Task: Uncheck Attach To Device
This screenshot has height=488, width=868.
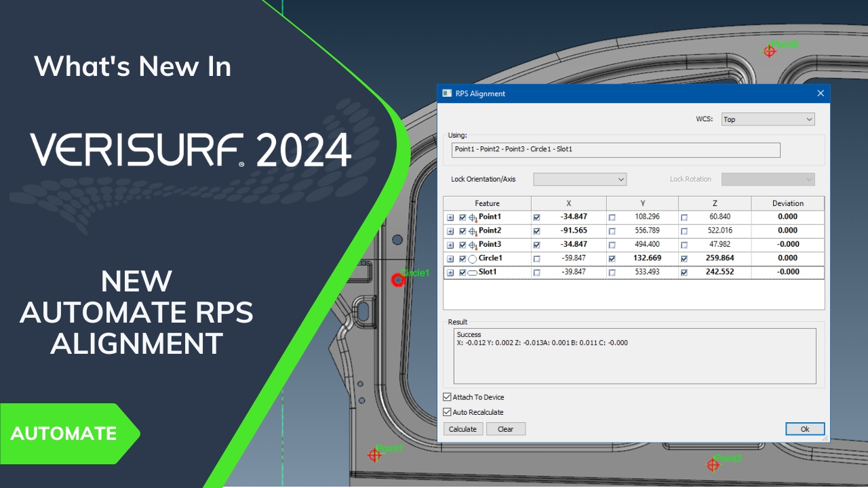Action: pyautogui.click(x=447, y=397)
